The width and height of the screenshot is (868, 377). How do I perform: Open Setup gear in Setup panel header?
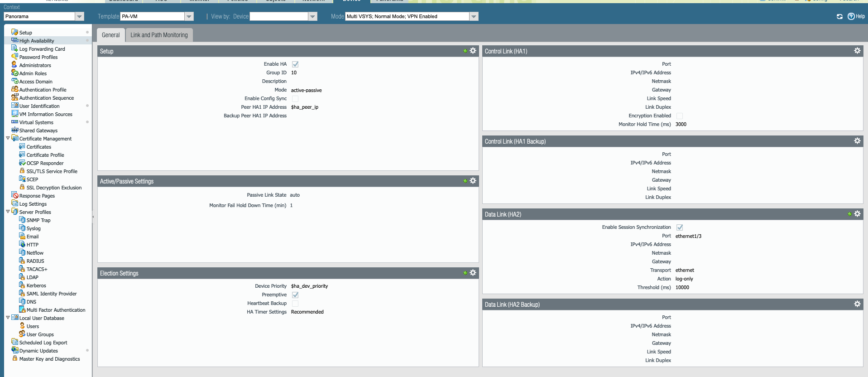pyautogui.click(x=473, y=51)
